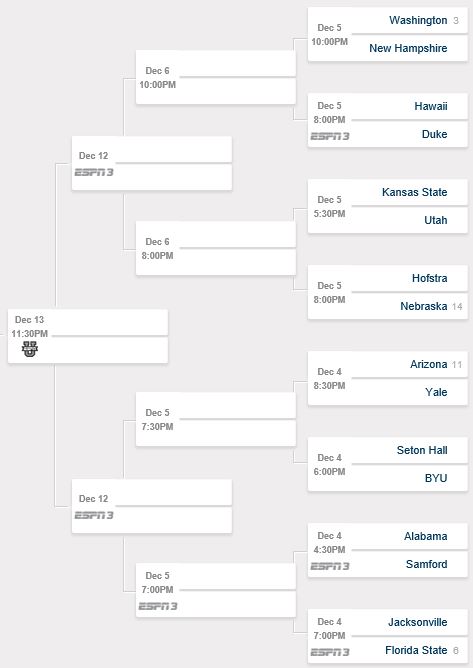This screenshot has height=668, width=473.
Task: Select Kansas State in the bracket
Action: tap(415, 192)
